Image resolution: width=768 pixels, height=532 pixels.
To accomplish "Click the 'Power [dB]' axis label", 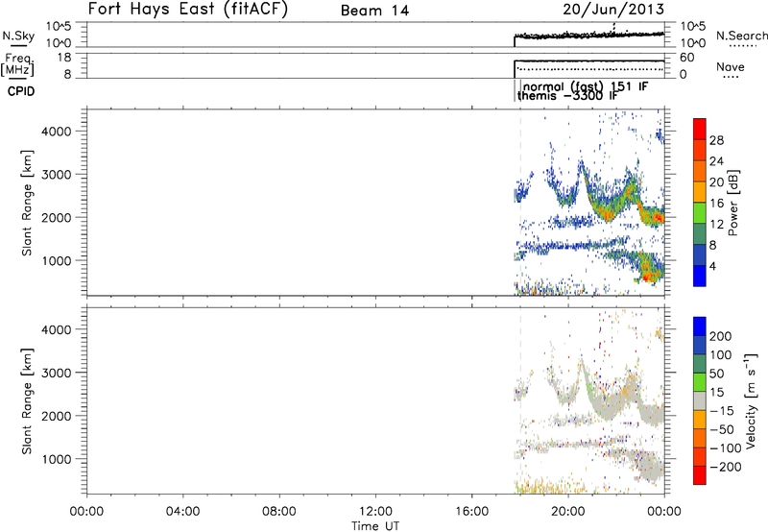I will tap(732, 203).
